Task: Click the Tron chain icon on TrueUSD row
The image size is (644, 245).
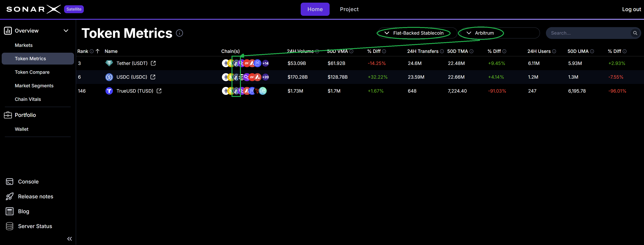Action: pos(257,91)
